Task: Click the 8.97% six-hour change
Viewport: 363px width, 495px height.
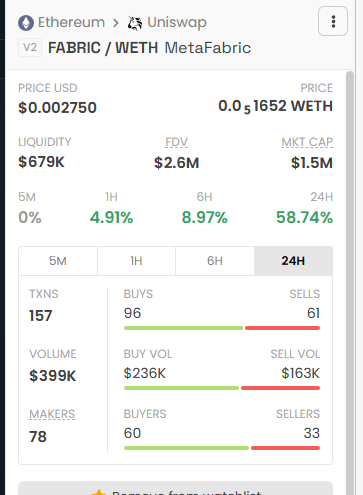Action: pyautogui.click(x=204, y=218)
